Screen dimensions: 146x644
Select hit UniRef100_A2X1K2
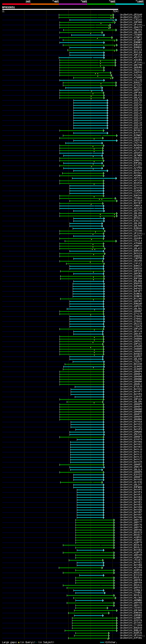131,75
